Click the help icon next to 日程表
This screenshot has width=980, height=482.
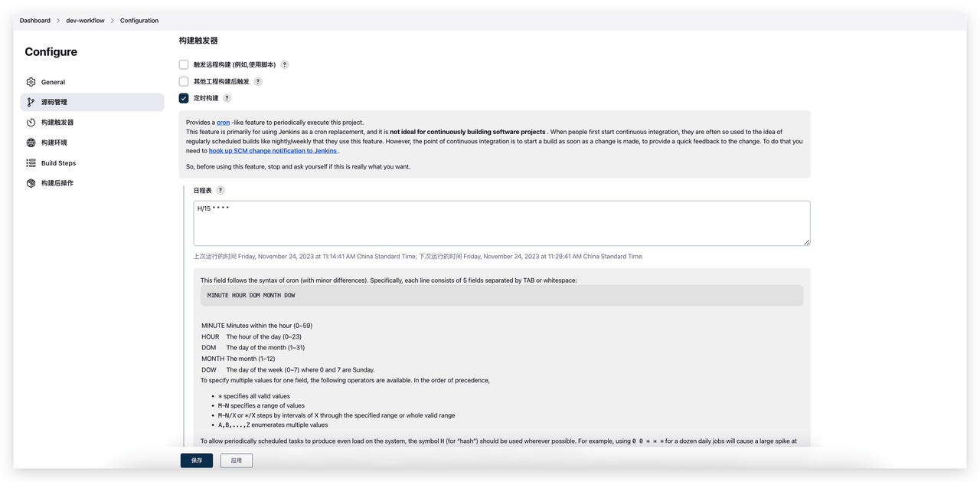(220, 190)
